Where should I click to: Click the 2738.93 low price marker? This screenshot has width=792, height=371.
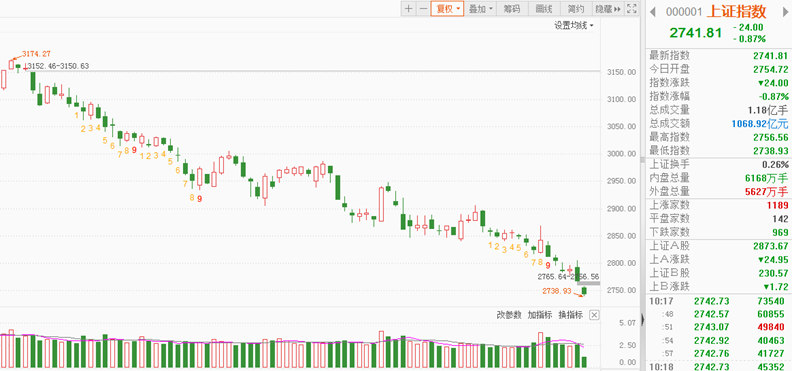tap(557, 291)
